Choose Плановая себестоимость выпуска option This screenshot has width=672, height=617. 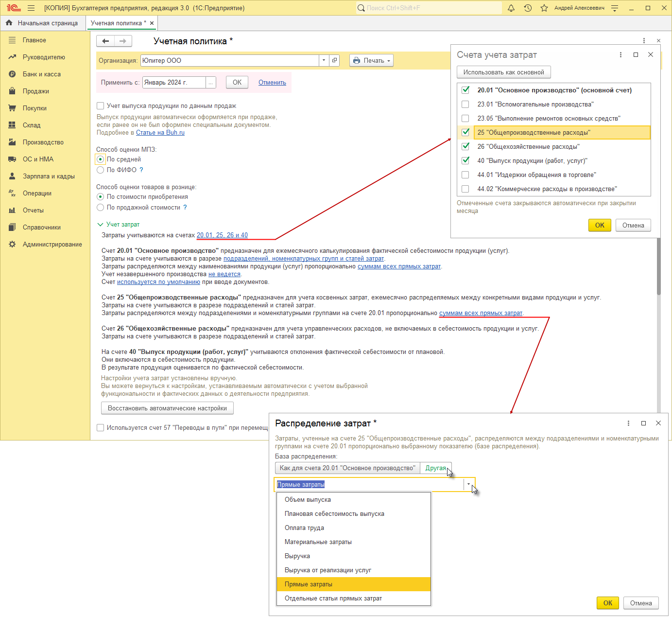(354, 513)
